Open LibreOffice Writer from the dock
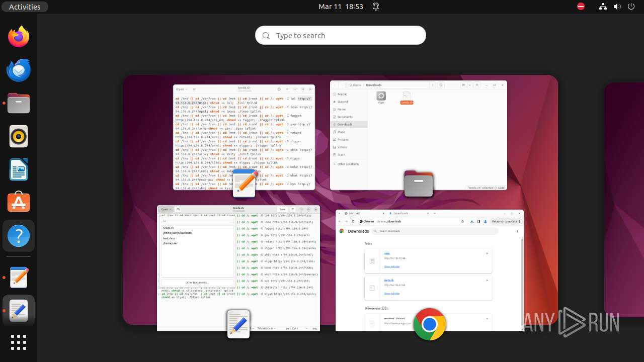The width and height of the screenshot is (644, 362). (x=19, y=169)
